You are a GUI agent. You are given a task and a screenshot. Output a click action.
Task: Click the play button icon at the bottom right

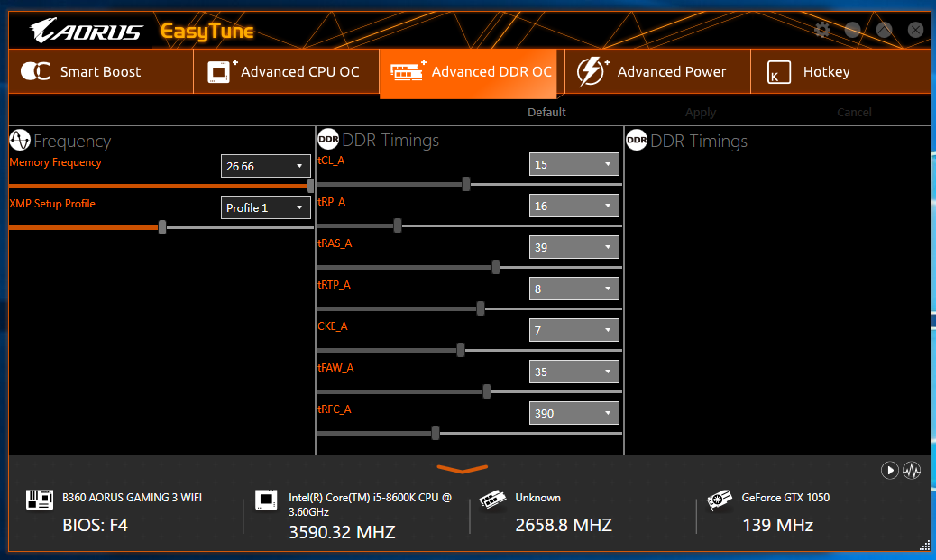[x=889, y=471]
